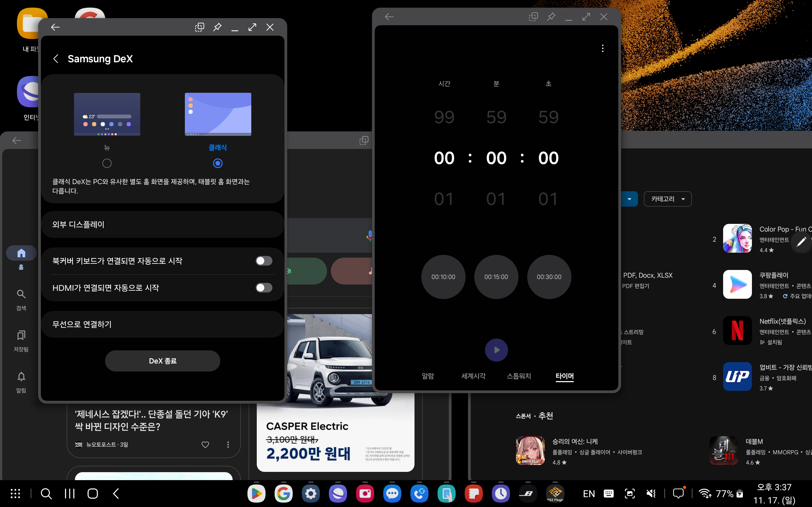Select the 00:15:00 preset timer

496,277
